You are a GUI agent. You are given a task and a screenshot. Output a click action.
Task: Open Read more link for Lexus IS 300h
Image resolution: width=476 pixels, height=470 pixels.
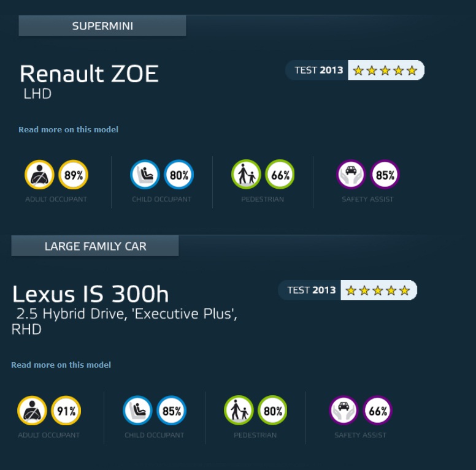(61, 365)
